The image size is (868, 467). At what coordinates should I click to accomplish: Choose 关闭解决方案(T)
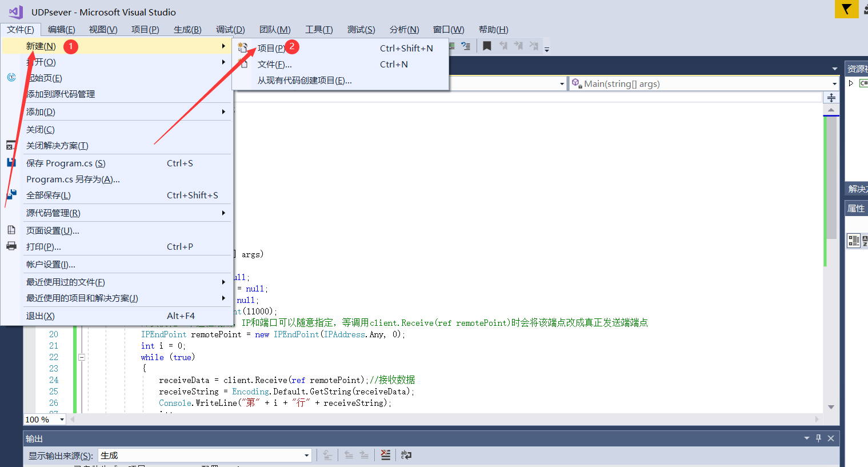pos(116,145)
